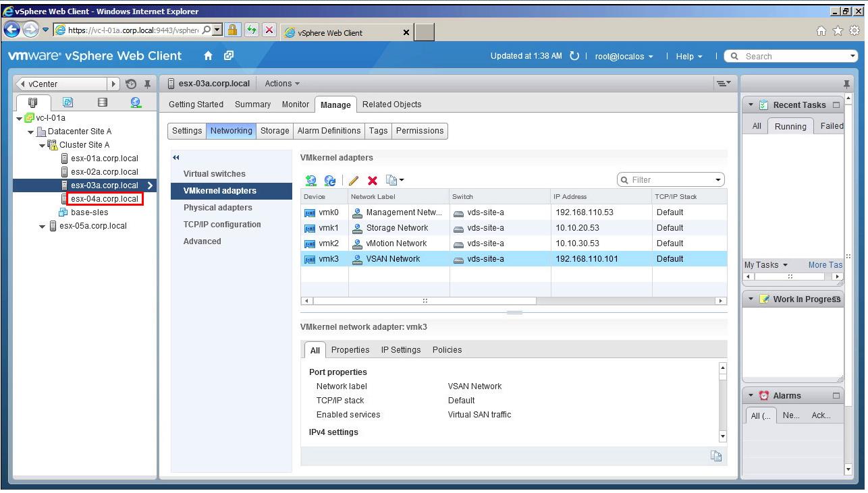
Task: Maximize the Recent Tasks panel
Action: tap(836, 105)
